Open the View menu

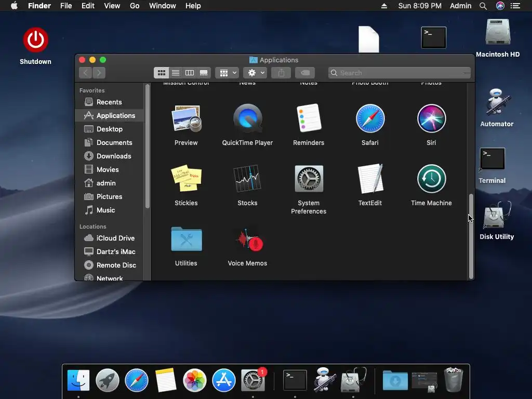tap(112, 6)
